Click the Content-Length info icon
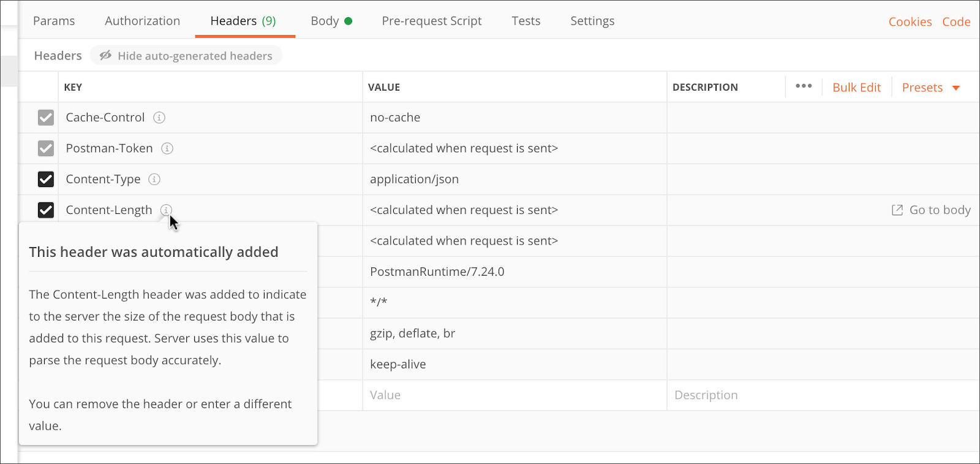 166,210
